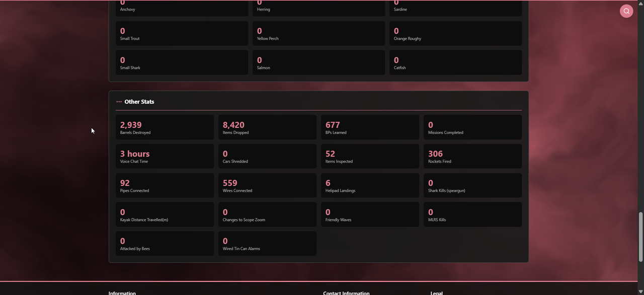The height and width of the screenshot is (295, 644).
Task: Click the page vertical scrollbar thumb
Action: coord(640,237)
